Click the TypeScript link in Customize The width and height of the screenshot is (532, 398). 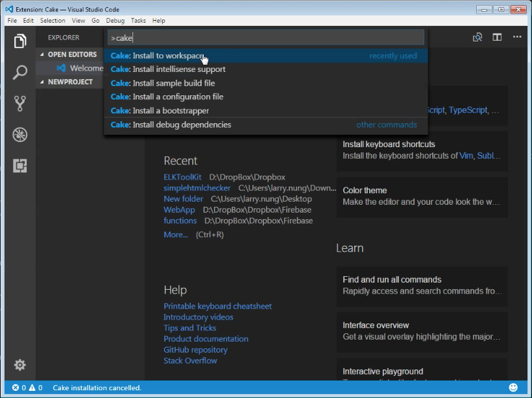[x=468, y=110]
